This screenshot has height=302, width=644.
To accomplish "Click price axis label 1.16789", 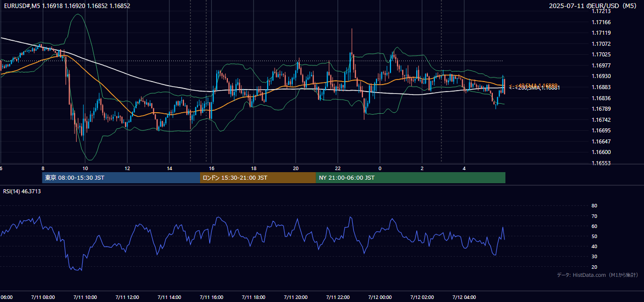I will pos(601,109).
